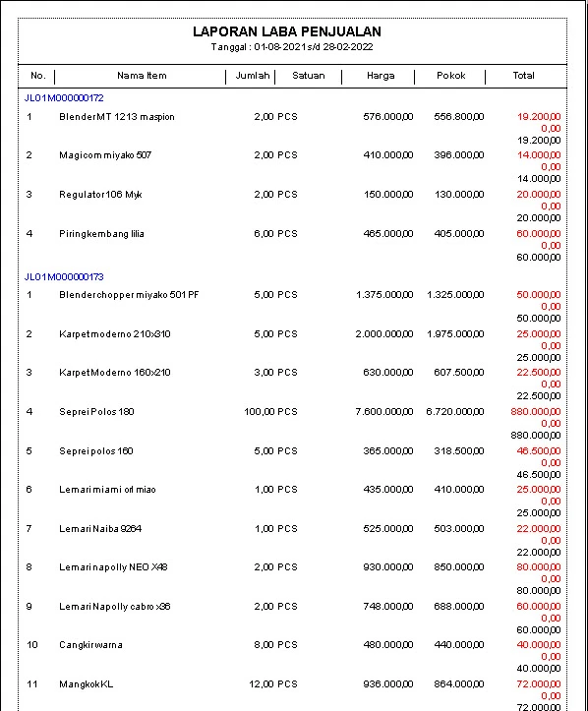Click red total 880.000,00

(536, 412)
